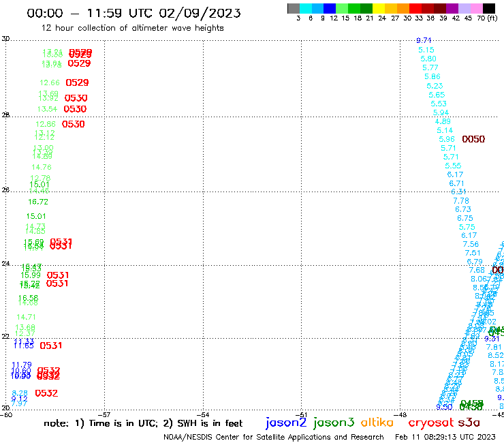
Task: Click the wave height value 12.66
Action: pyautogui.click(x=50, y=83)
